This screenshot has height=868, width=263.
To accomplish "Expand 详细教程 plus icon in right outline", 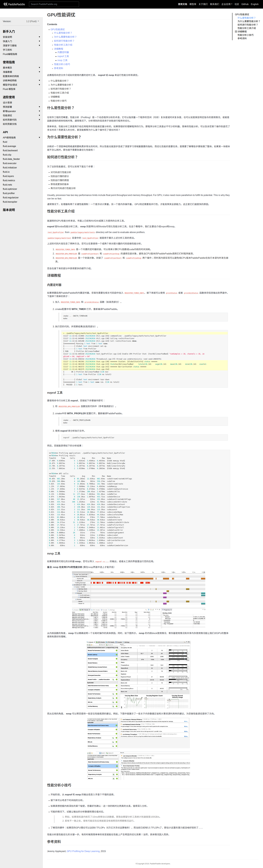I will [236, 32].
